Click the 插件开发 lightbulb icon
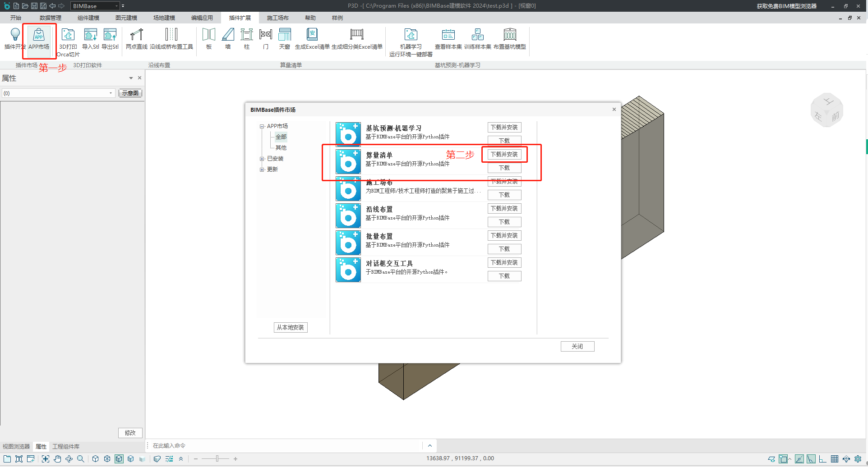 [15, 35]
